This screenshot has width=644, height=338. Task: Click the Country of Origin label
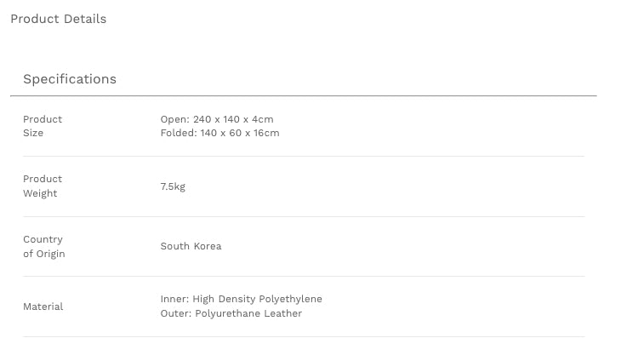(44, 246)
